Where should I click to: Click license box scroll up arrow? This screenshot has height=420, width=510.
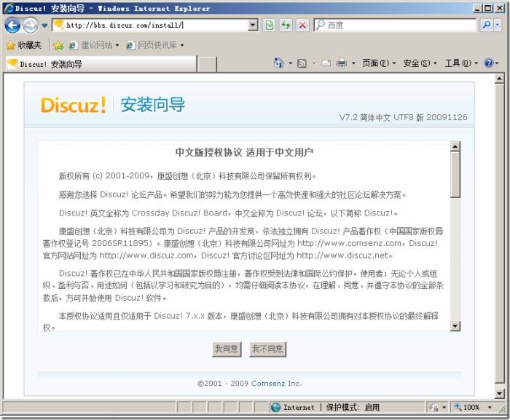coord(455,146)
